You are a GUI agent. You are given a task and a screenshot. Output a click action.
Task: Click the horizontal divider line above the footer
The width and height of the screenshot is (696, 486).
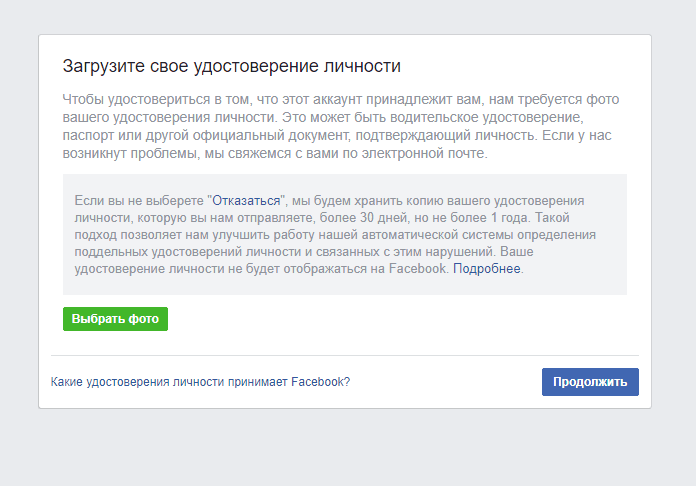(x=345, y=356)
